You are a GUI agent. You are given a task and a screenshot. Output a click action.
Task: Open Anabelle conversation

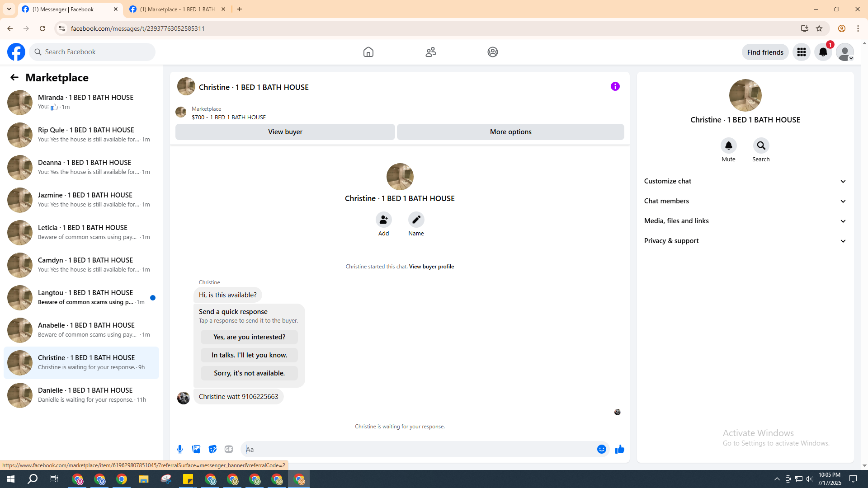81,330
